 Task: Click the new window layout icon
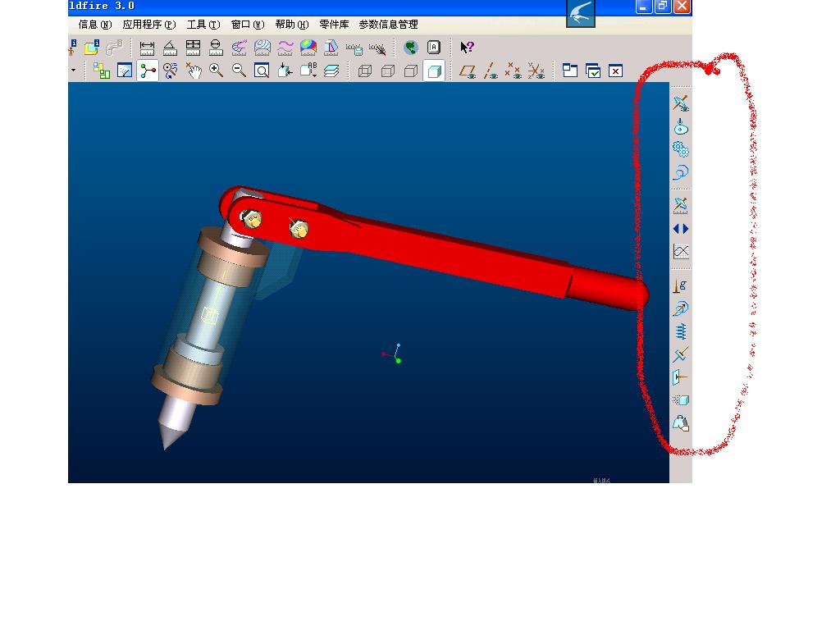(570, 71)
